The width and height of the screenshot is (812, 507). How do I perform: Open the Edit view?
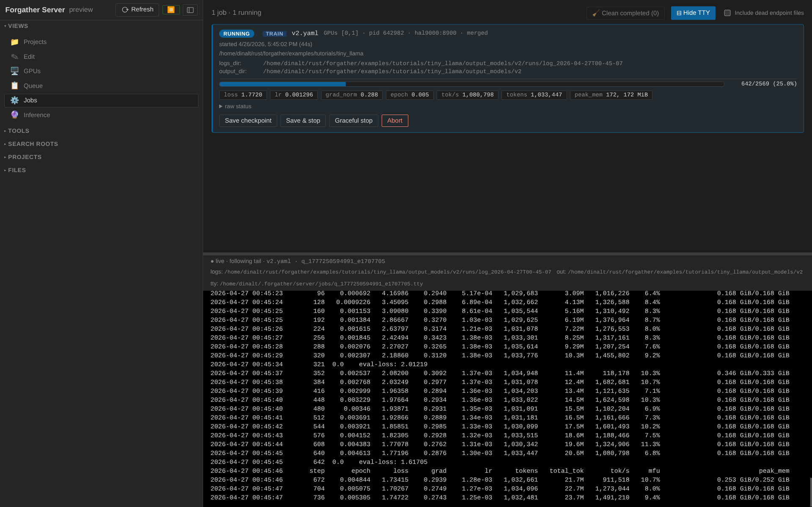[x=101, y=57]
